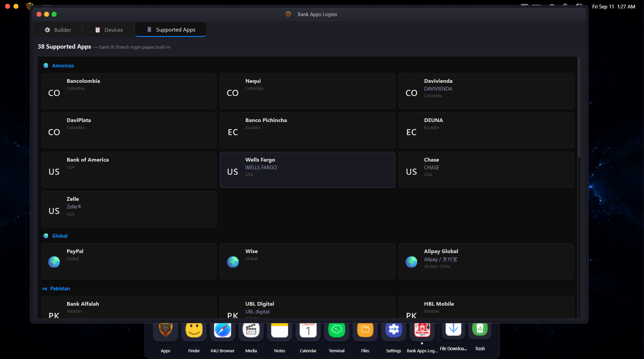This screenshot has height=359, width=644.
Task: Open the Files app in the dock
Action: coord(365,330)
